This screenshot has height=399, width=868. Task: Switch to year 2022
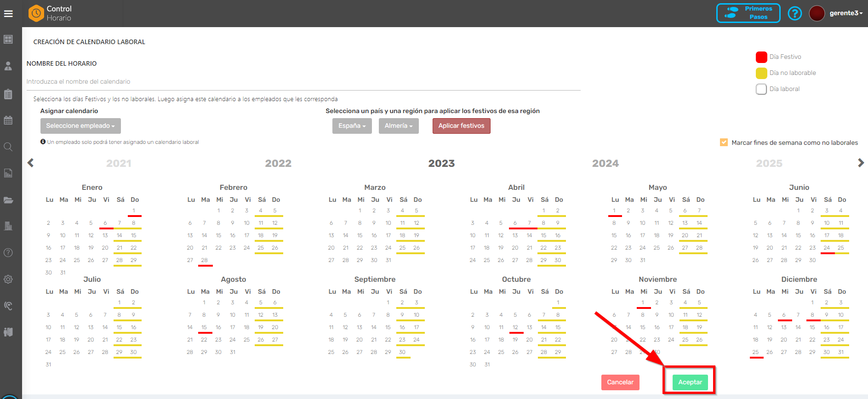pyautogui.click(x=278, y=163)
